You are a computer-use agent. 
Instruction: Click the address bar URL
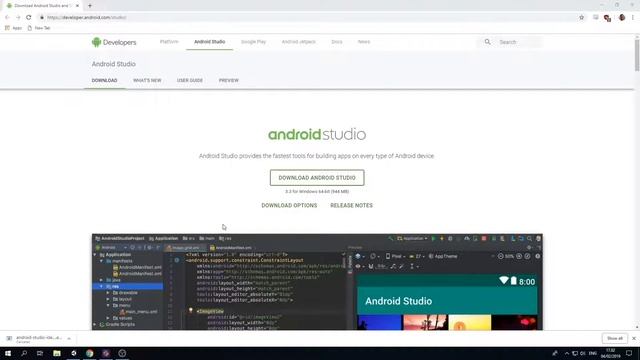(x=87, y=18)
